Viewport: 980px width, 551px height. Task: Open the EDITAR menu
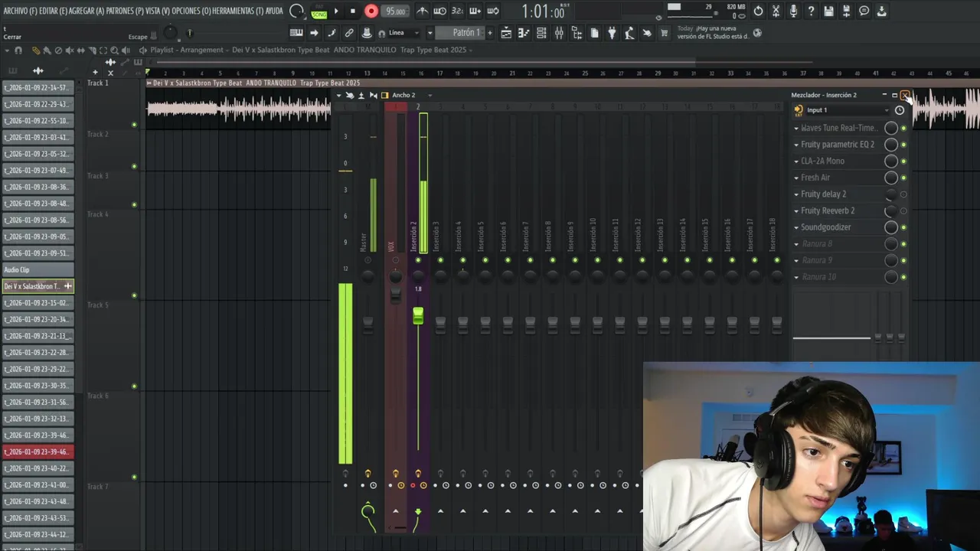pos(53,11)
